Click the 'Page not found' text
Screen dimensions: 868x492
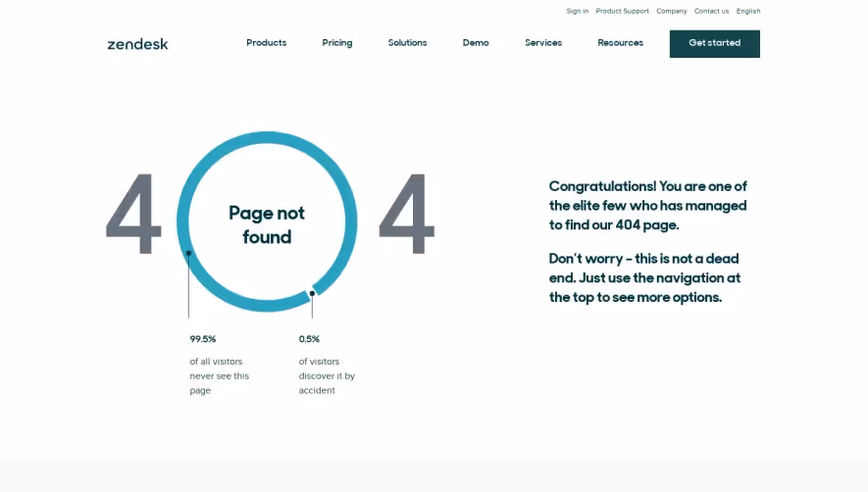(267, 224)
